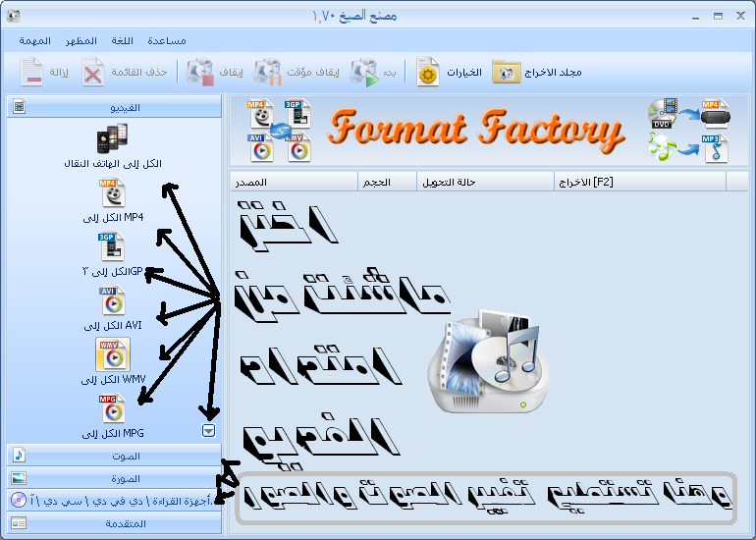Image resolution: width=756 pixels, height=540 pixels.
Task: Click the المصدر (Source) column header
Action: coord(294,182)
